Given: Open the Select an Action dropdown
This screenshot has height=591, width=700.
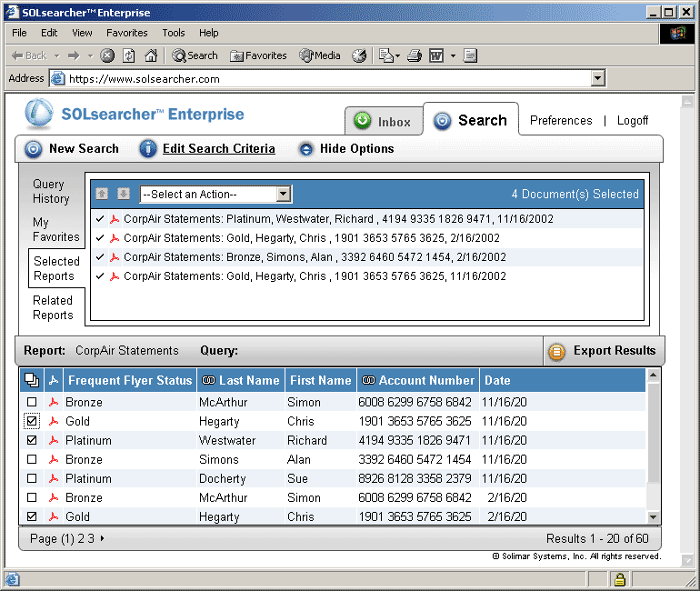Looking at the screenshot, I should (x=216, y=195).
